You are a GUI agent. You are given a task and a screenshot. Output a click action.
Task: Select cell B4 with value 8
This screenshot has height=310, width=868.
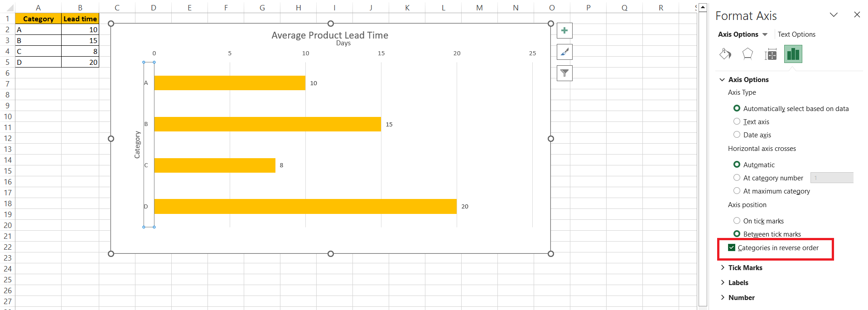(x=80, y=51)
